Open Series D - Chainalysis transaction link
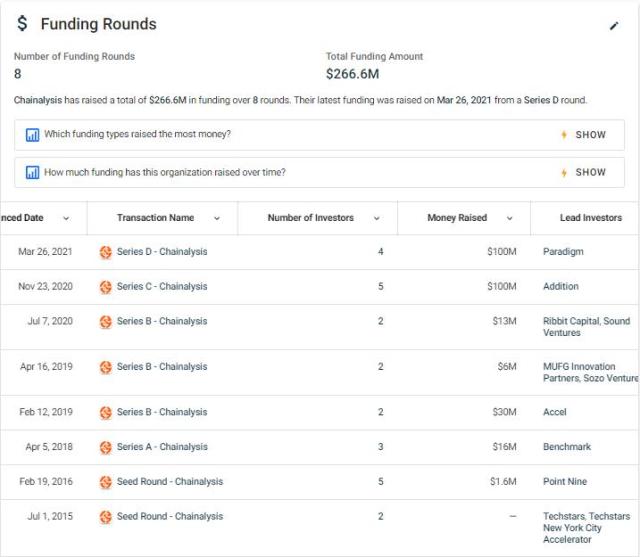Viewport: 640px width, 557px height. click(x=162, y=252)
